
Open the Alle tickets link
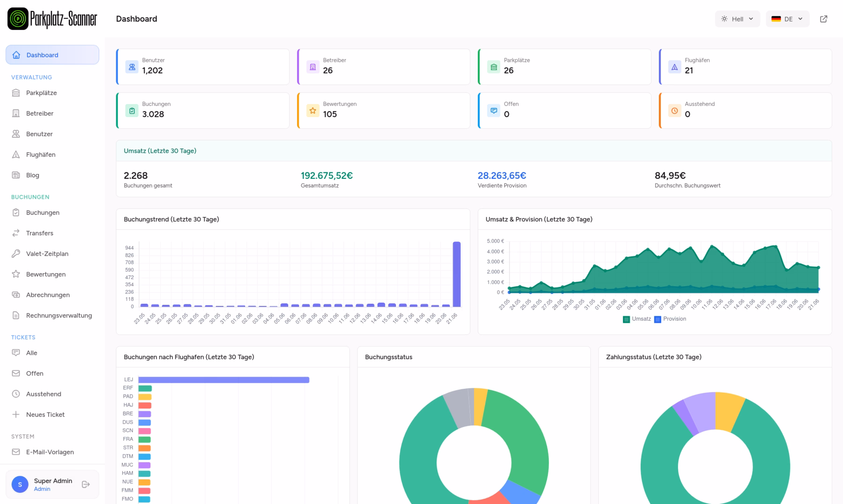[52, 353]
